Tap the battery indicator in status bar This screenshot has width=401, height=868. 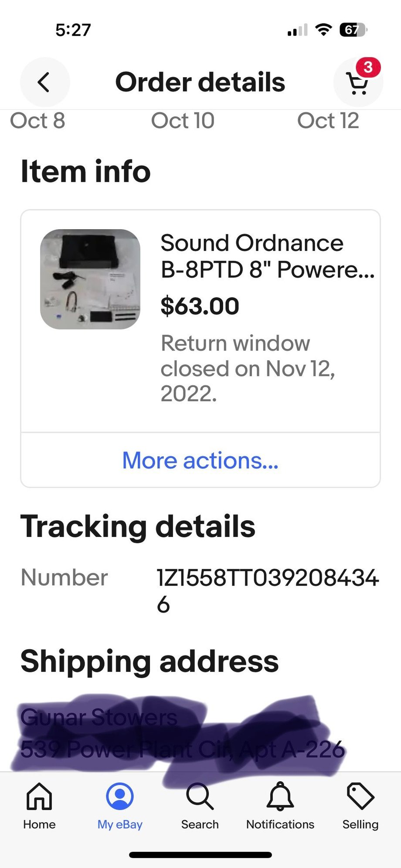(x=353, y=30)
